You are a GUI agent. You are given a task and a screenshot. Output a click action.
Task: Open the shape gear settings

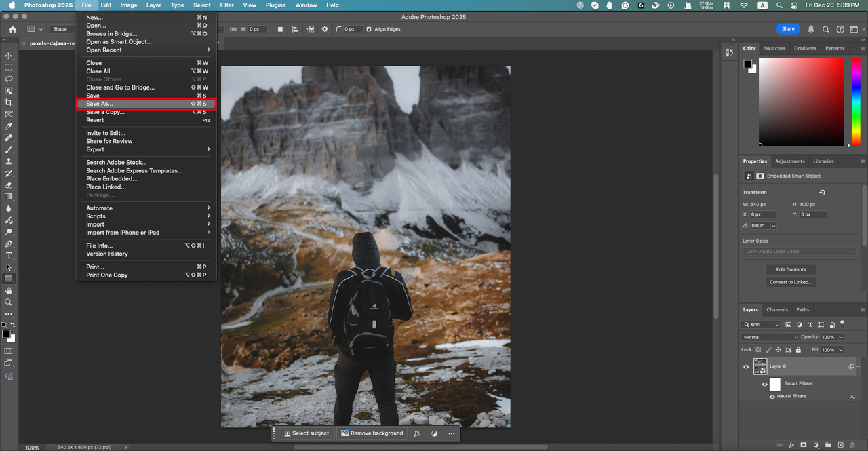[x=325, y=29]
